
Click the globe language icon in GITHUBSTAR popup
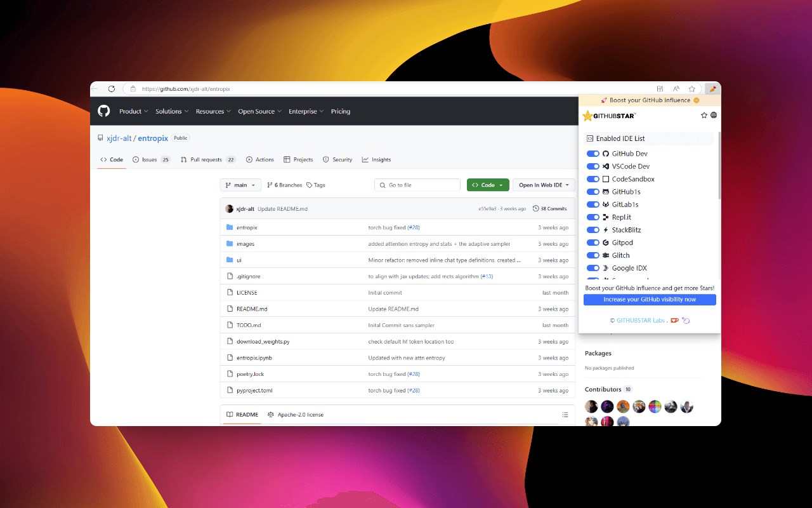[x=714, y=116]
